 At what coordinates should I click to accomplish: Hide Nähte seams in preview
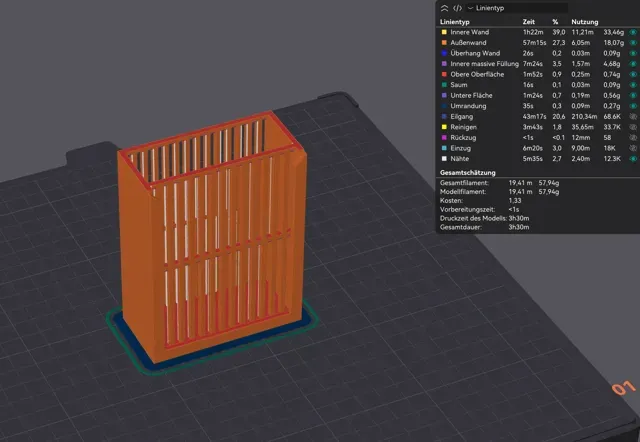[x=633, y=159]
